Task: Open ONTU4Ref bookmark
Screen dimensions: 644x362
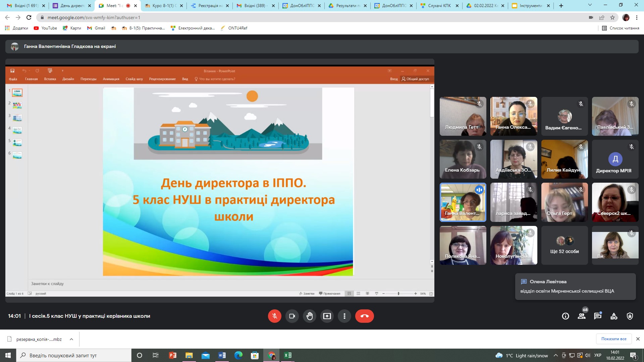Action: [234, 28]
